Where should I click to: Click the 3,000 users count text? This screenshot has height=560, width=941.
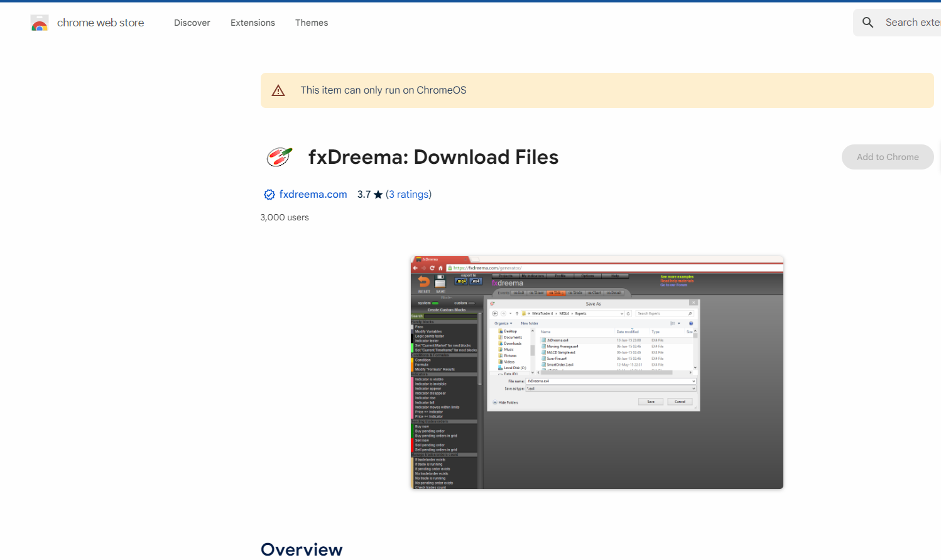[285, 217]
